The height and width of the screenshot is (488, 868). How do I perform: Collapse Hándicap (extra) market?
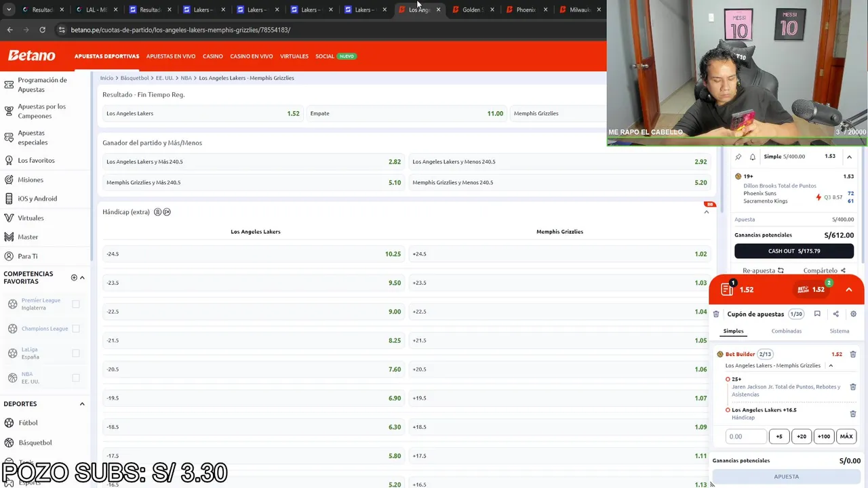(x=706, y=212)
